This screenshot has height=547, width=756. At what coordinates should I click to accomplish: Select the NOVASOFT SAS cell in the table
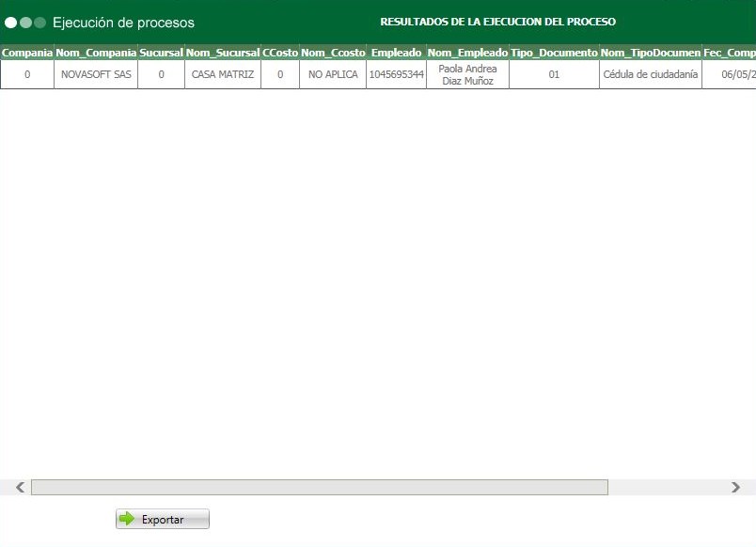click(x=95, y=74)
